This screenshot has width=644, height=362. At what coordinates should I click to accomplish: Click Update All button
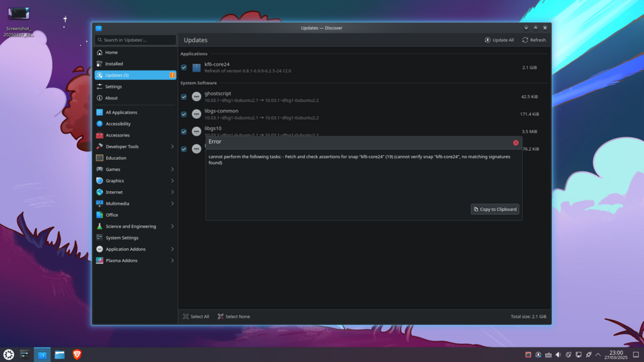[499, 40]
